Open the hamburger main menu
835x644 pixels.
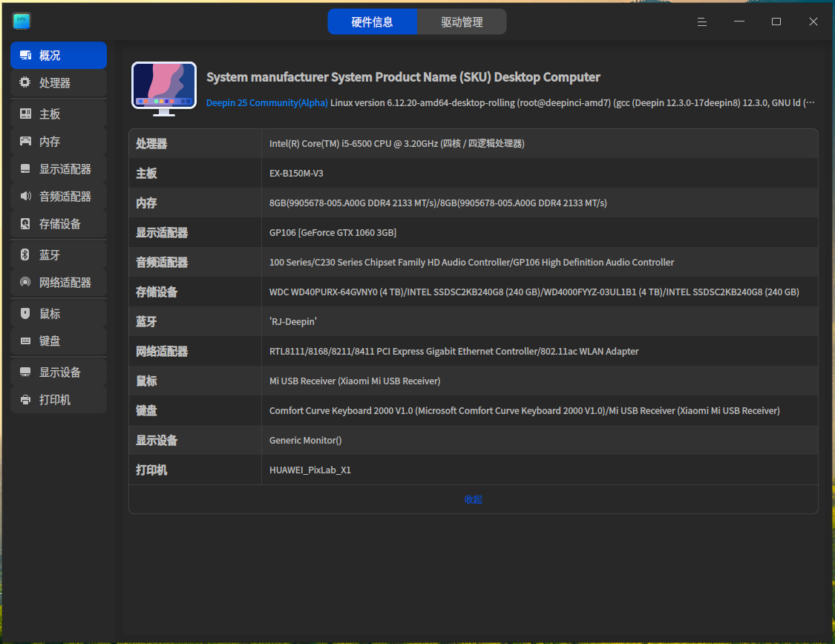(702, 22)
